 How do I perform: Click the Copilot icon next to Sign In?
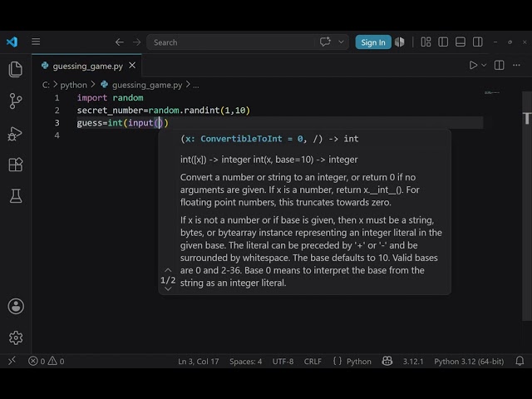pos(400,42)
